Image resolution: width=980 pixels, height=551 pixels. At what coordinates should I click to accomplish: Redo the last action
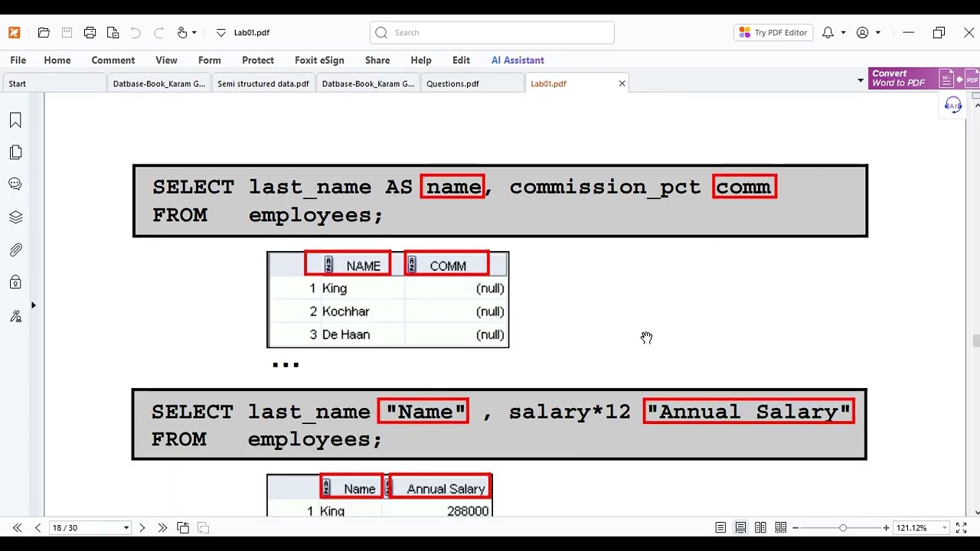pos(158,33)
